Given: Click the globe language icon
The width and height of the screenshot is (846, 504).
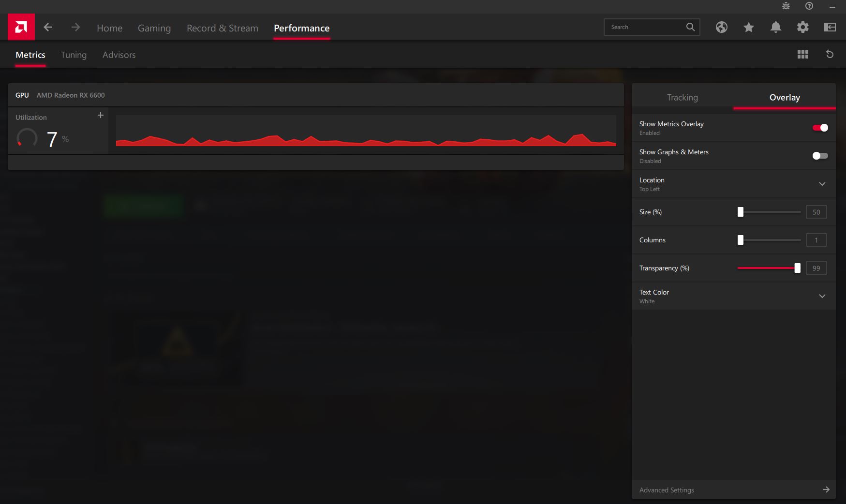Looking at the screenshot, I should click(x=721, y=27).
